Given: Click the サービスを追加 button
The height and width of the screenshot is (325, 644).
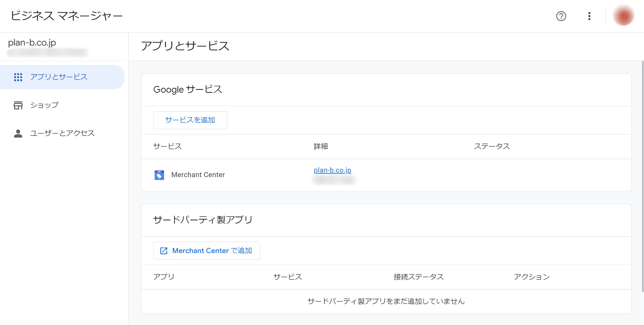Looking at the screenshot, I should (x=190, y=120).
